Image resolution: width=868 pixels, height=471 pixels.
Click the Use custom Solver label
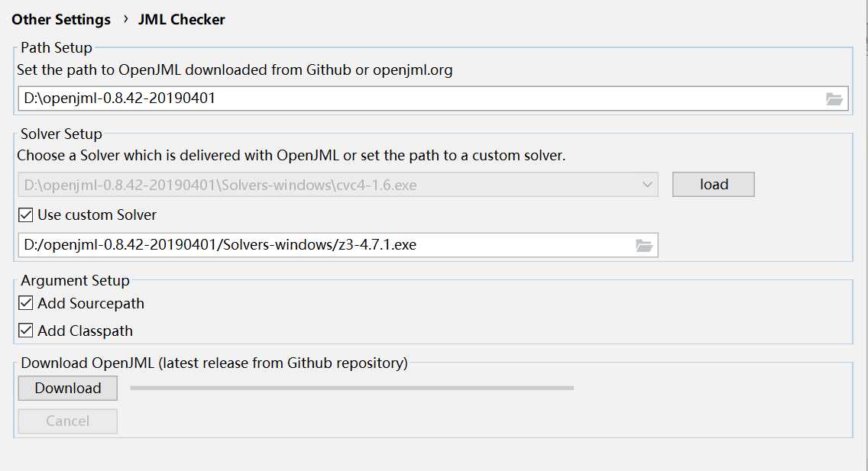click(97, 215)
